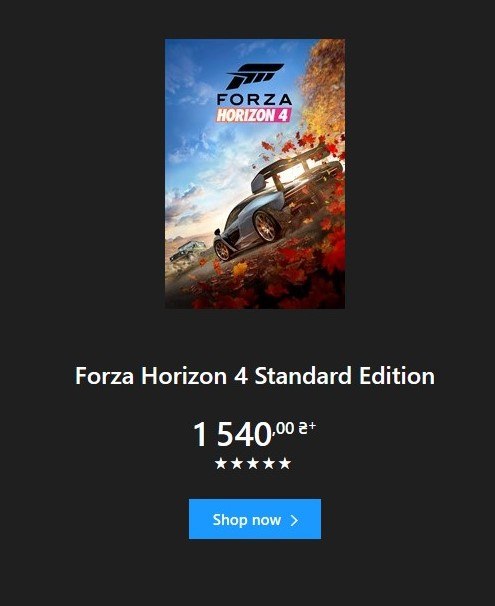Image resolution: width=495 pixels, height=606 pixels.
Task: Click the plus sign after the price
Action: point(312,426)
